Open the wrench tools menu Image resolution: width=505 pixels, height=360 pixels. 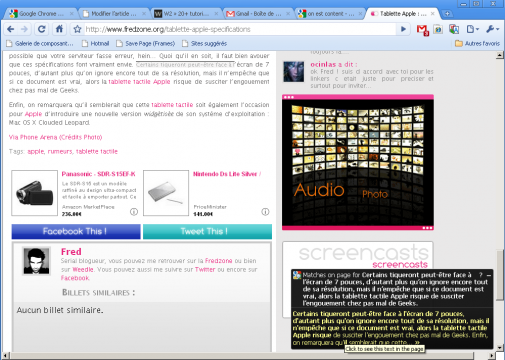click(492, 29)
